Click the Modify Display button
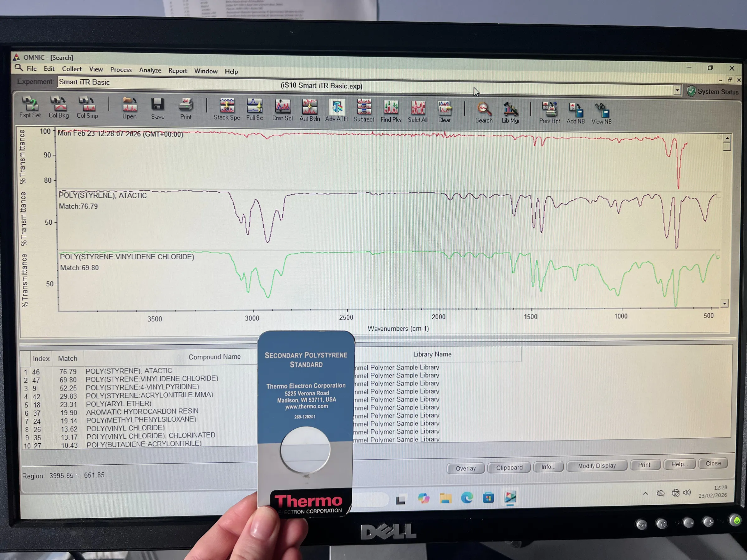 tap(596, 466)
